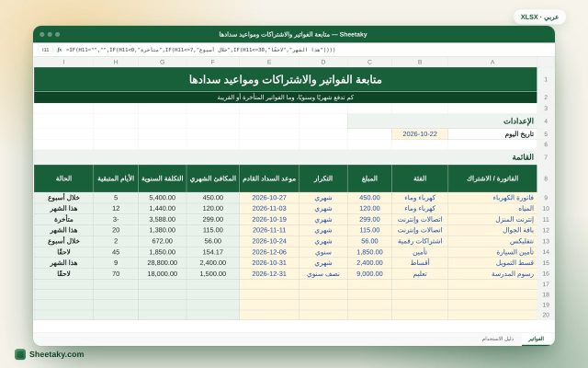Select the اشتراكات رقمية category cell
Image resolution: width=588 pixels, height=368 pixels.
[x=420, y=241]
